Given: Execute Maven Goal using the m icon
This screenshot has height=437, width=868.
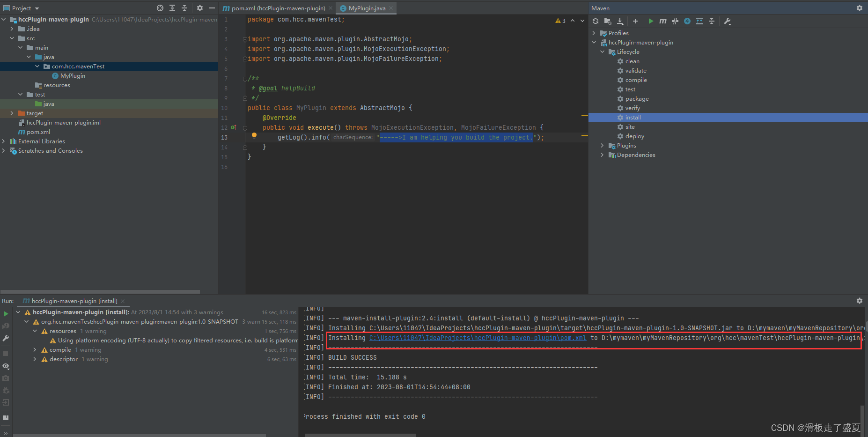Looking at the screenshot, I should (662, 21).
